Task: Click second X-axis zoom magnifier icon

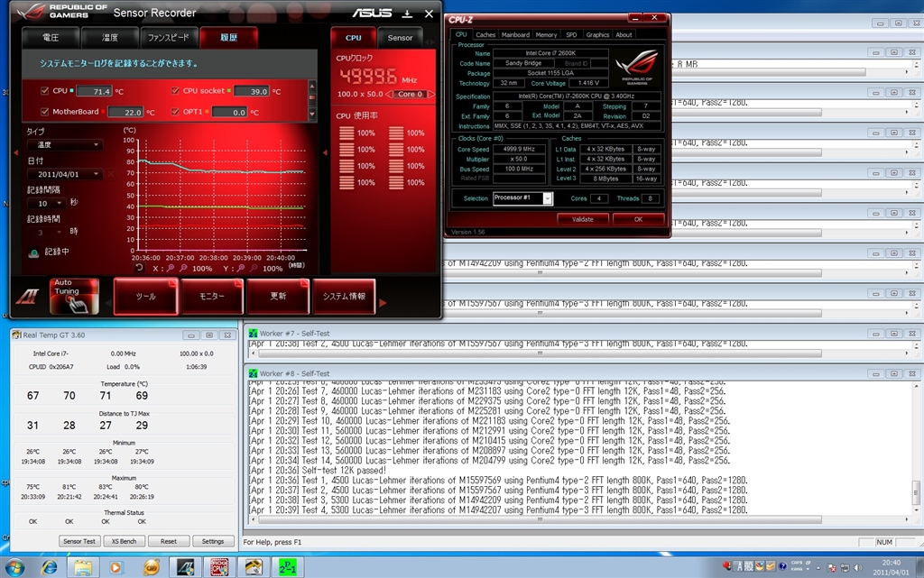Action: 183,268
